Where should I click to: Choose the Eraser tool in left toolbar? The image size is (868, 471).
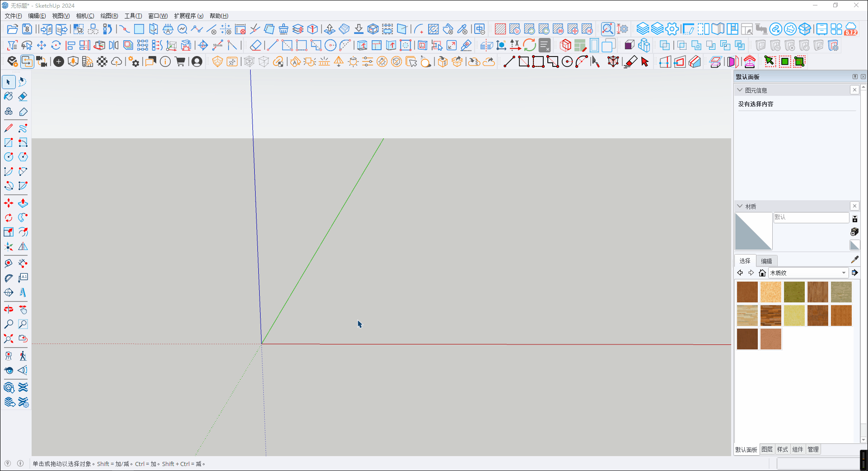click(x=23, y=96)
